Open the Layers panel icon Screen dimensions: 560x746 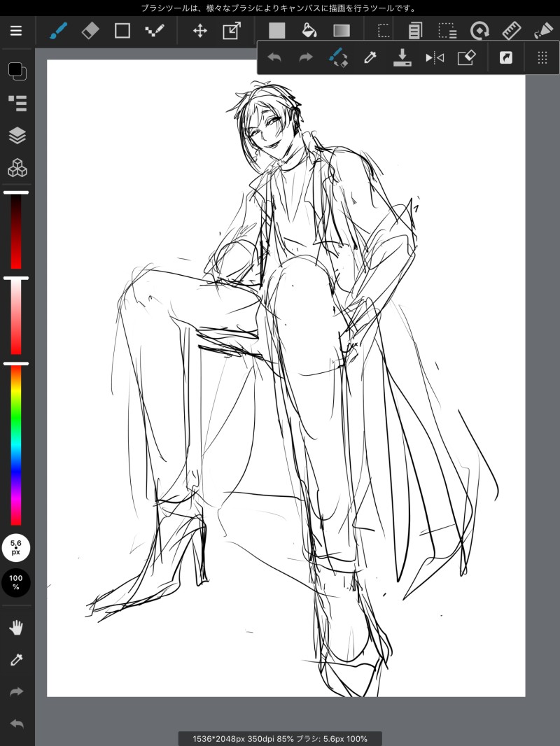17,136
